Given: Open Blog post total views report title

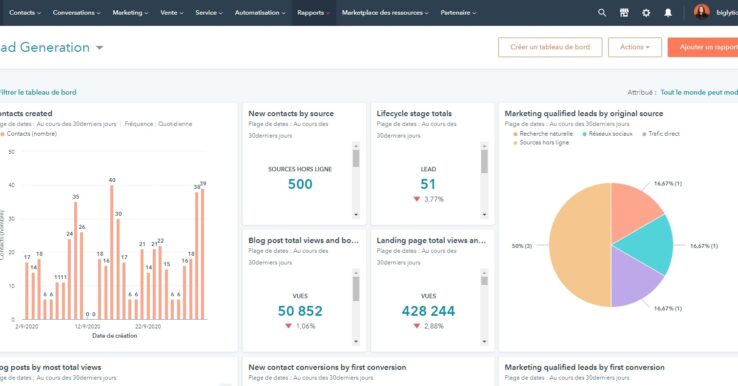Looking at the screenshot, I should pyautogui.click(x=304, y=241).
